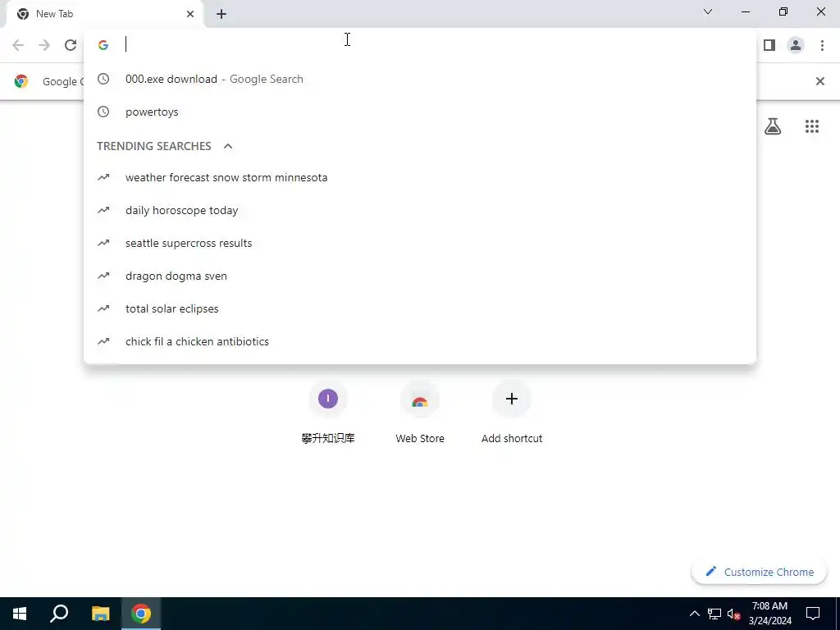Open the network status tray icon
The height and width of the screenshot is (630, 840).
[x=714, y=614]
